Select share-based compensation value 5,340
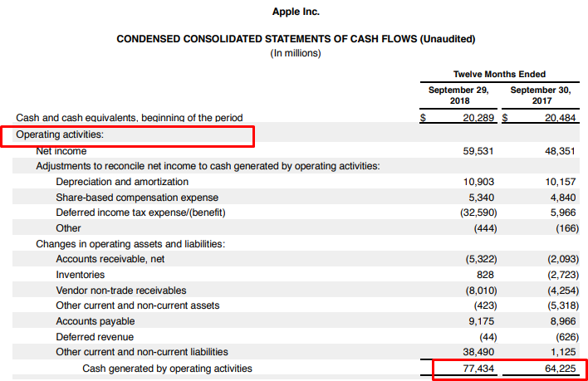 coord(481,198)
